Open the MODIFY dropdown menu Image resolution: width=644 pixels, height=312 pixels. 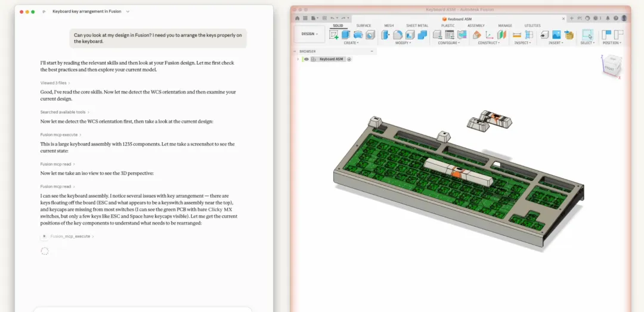[x=403, y=43]
